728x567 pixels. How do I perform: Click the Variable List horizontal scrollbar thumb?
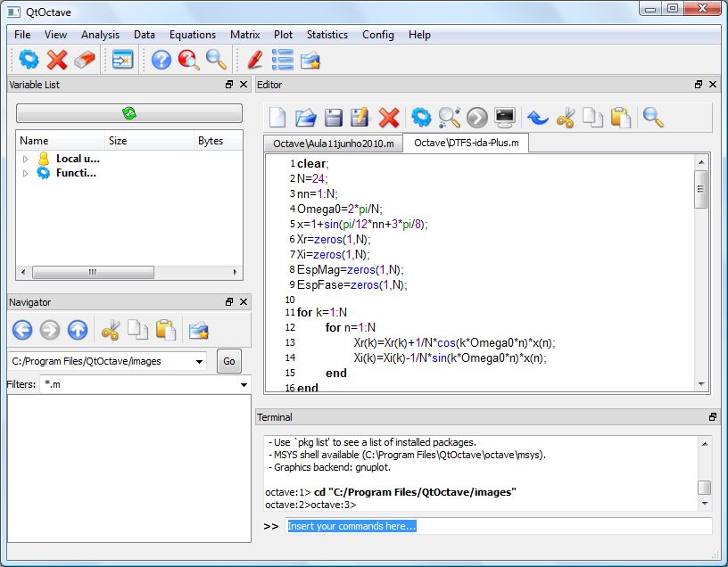pos(93,272)
